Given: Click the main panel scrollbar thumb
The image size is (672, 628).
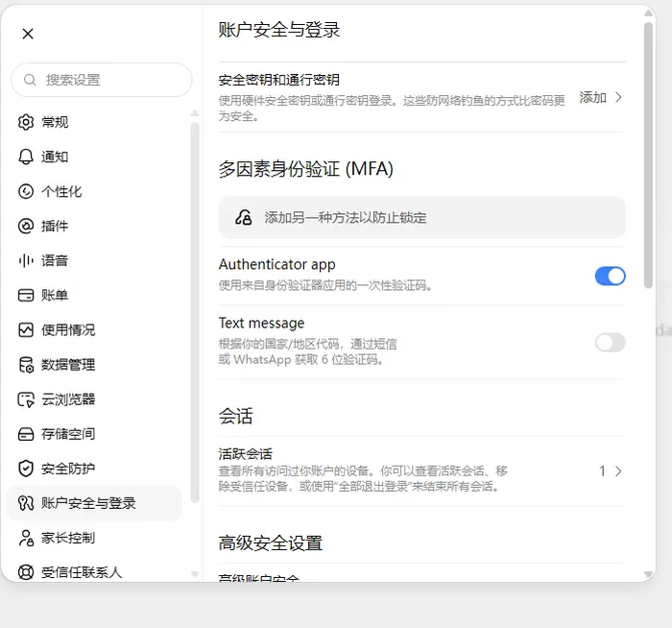Looking at the screenshot, I should pyautogui.click(x=648, y=156).
